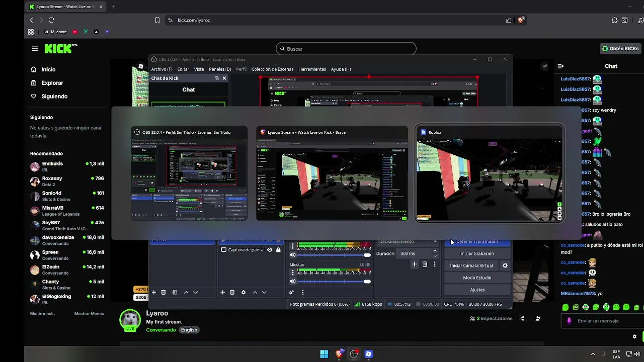Open virtual camera settings gear
644x362 pixels.
click(x=505, y=265)
